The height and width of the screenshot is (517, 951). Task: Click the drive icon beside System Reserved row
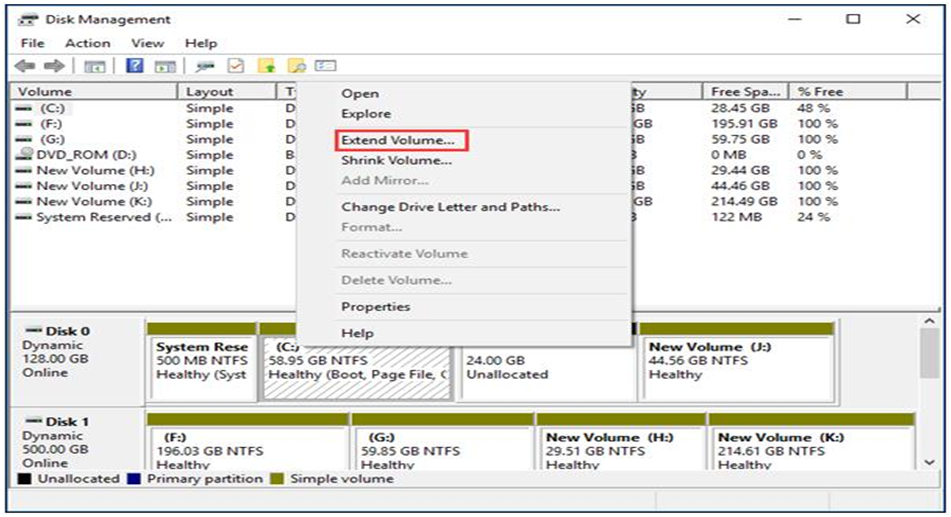point(24,217)
